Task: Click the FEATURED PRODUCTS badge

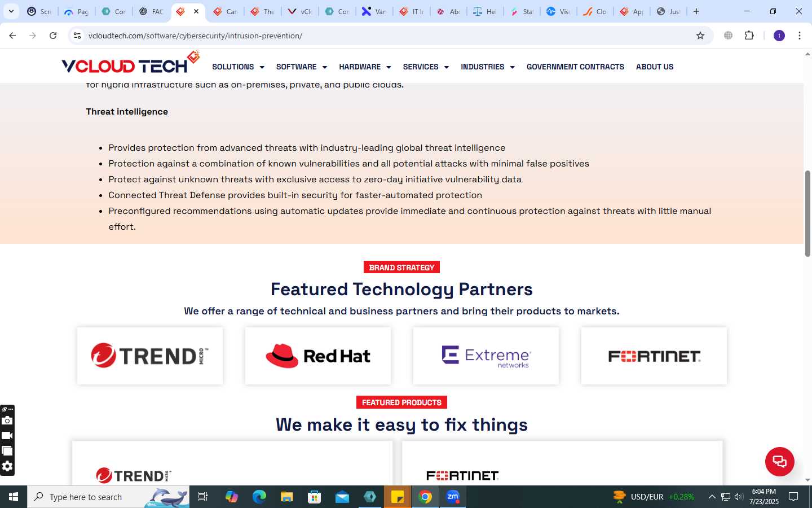Action: [x=401, y=402]
